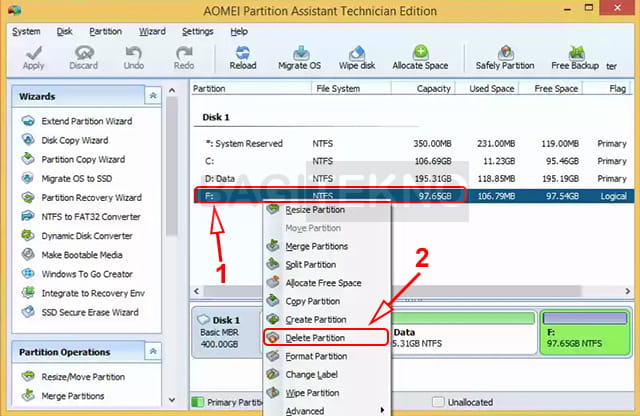Click the Flag column header
The width and height of the screenshot is (640, 416).
pyautogui.click(x=607, y=89)
